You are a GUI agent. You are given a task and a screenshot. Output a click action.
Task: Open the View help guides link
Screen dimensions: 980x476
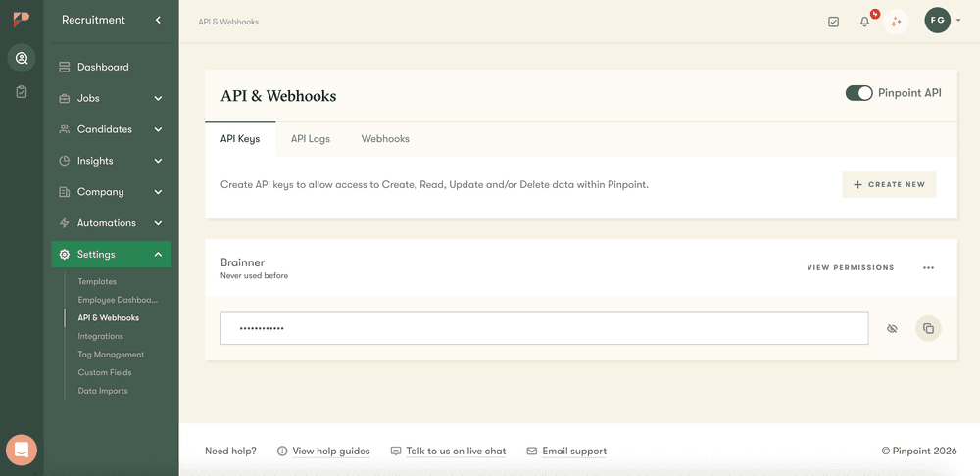(331, 451)
